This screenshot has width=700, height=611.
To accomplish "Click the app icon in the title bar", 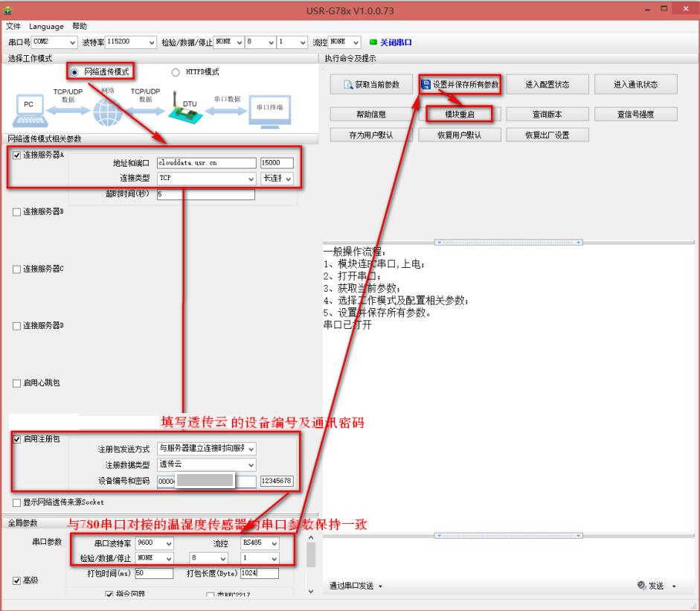I will 9,10.
